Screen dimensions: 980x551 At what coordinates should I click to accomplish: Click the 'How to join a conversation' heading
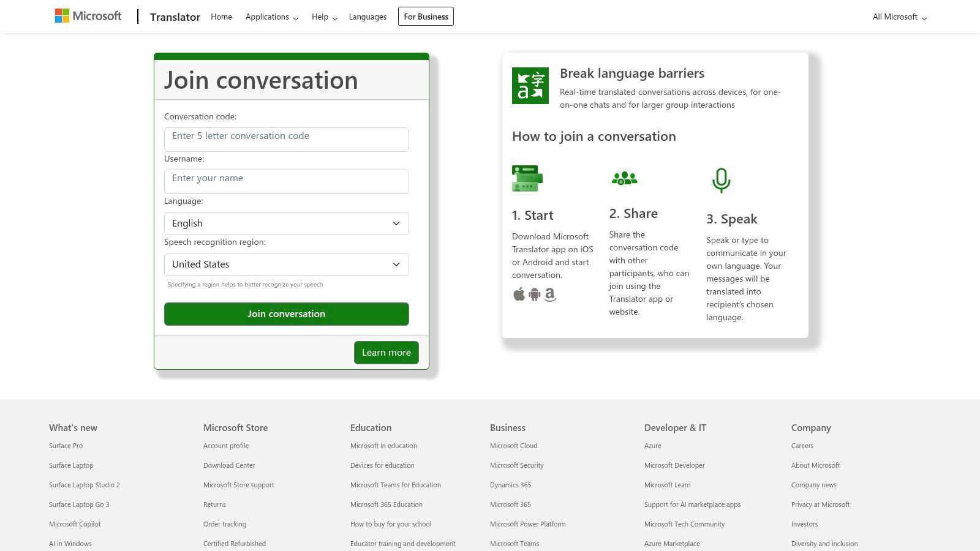(594, 137)
